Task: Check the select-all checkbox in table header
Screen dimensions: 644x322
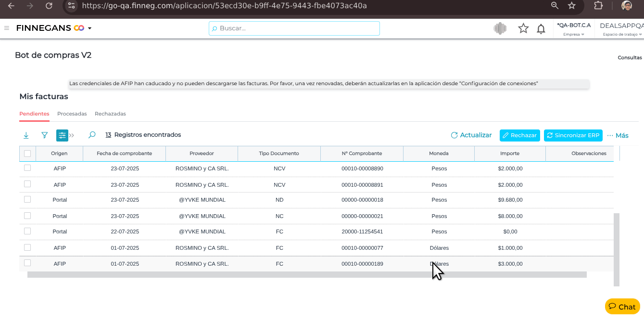Action: coord(27,154)
